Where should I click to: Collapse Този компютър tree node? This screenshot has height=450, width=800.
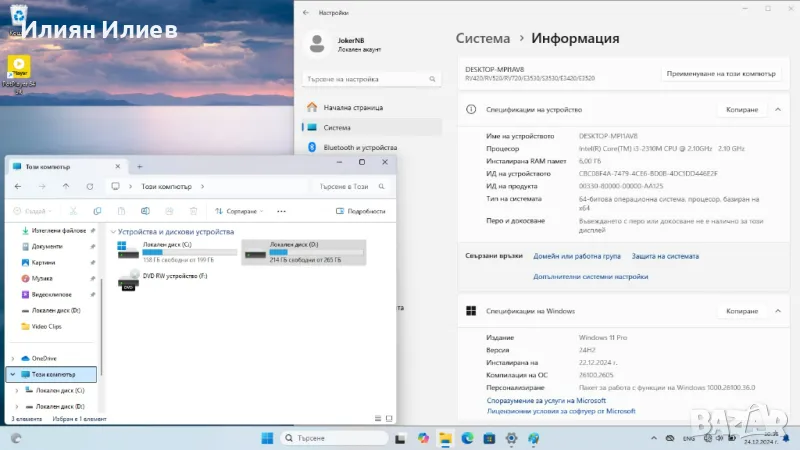point(13,374)
